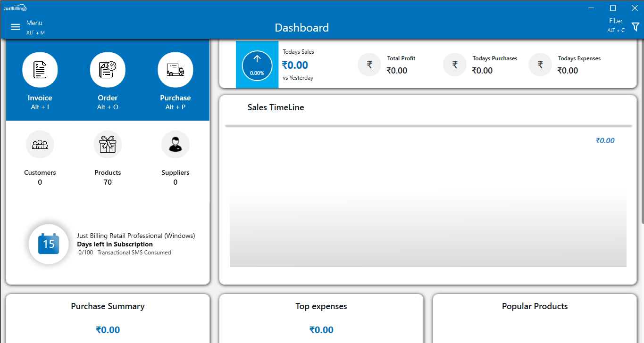Click the JustBilling logo in title bar

(x=15, y=8)
